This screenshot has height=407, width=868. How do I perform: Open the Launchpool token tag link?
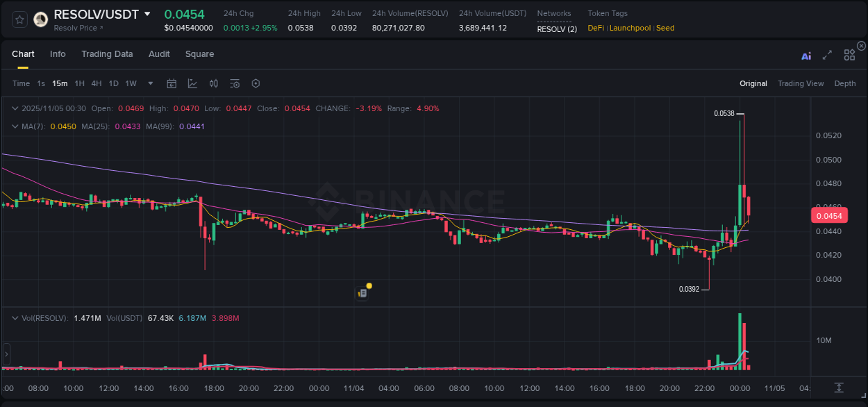point(630,28)
